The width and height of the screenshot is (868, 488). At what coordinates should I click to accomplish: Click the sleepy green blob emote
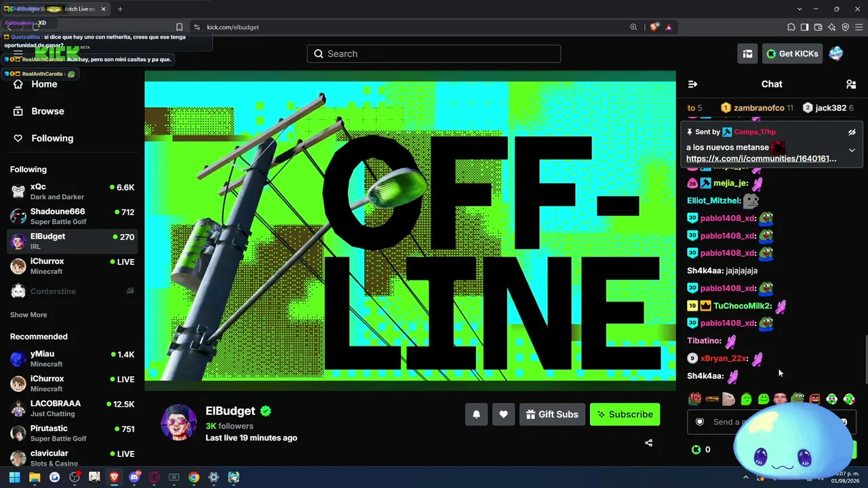pos(746,399)
